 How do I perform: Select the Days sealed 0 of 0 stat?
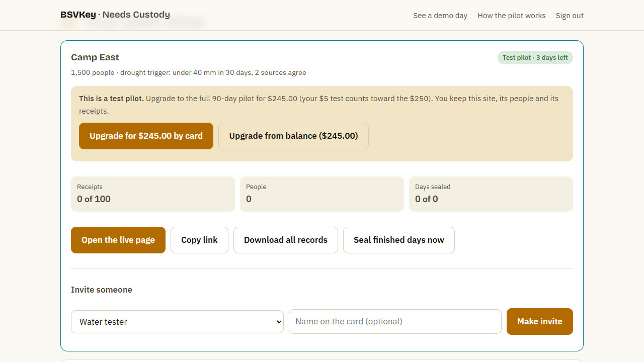(x=491, y=194)
